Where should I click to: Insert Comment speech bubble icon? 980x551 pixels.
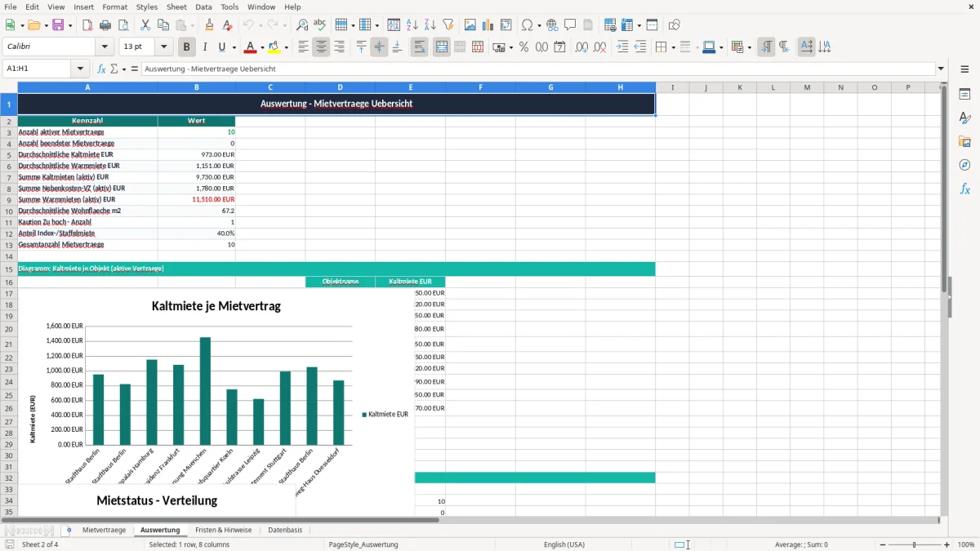tap(570, 25)
